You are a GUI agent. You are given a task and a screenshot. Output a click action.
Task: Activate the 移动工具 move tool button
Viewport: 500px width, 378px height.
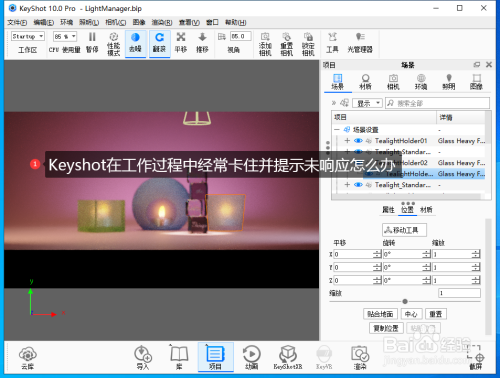[x=404, y=230]
